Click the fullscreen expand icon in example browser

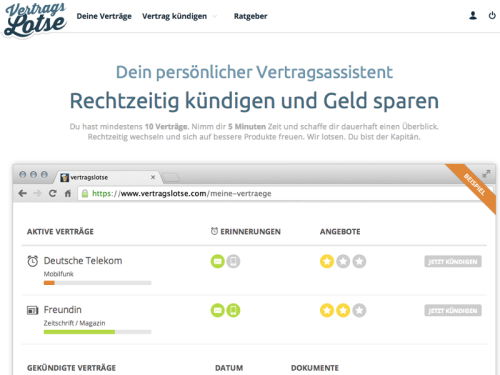(486, 174)
